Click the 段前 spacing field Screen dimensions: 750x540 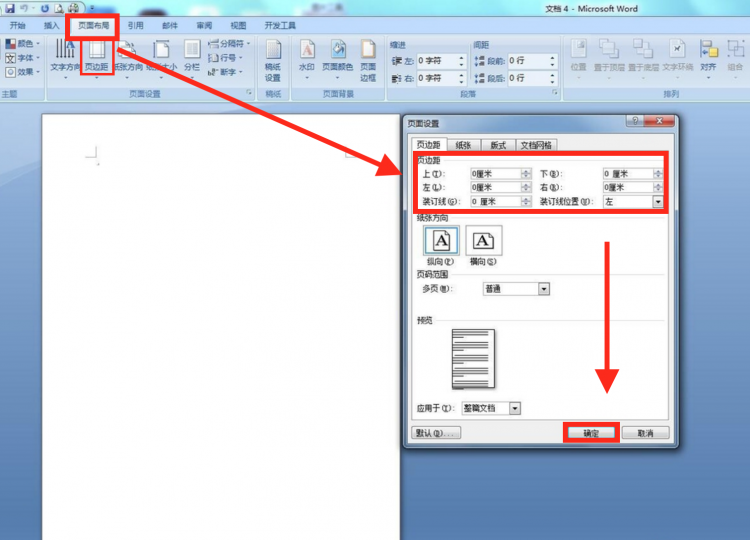point(532,61)
